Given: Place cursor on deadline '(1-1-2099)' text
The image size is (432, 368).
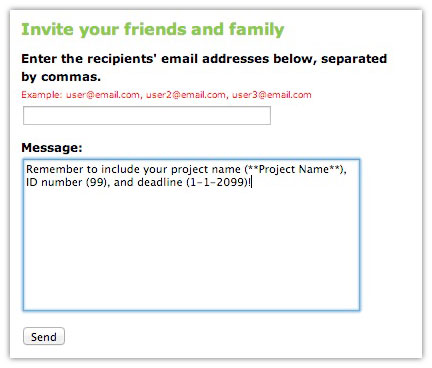Looking at the screenshot, I should click(217, 182).
